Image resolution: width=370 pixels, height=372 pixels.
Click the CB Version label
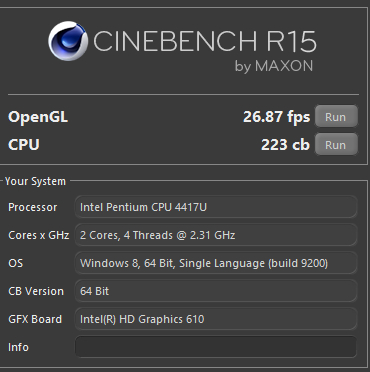pos(36,291)
